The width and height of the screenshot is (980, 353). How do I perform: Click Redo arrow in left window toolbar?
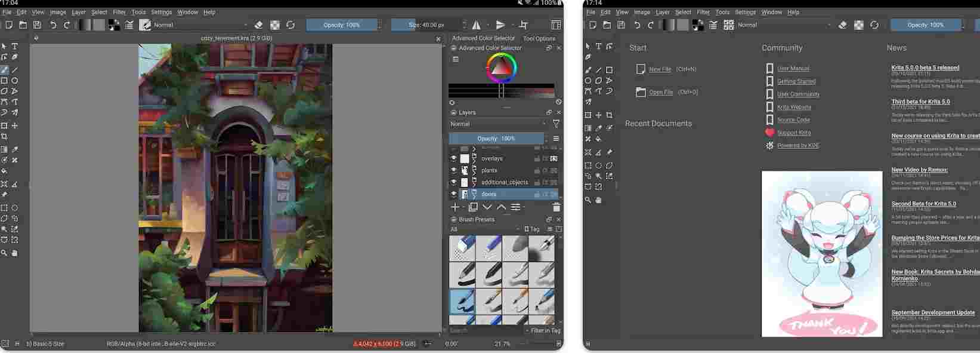point(67,25)
